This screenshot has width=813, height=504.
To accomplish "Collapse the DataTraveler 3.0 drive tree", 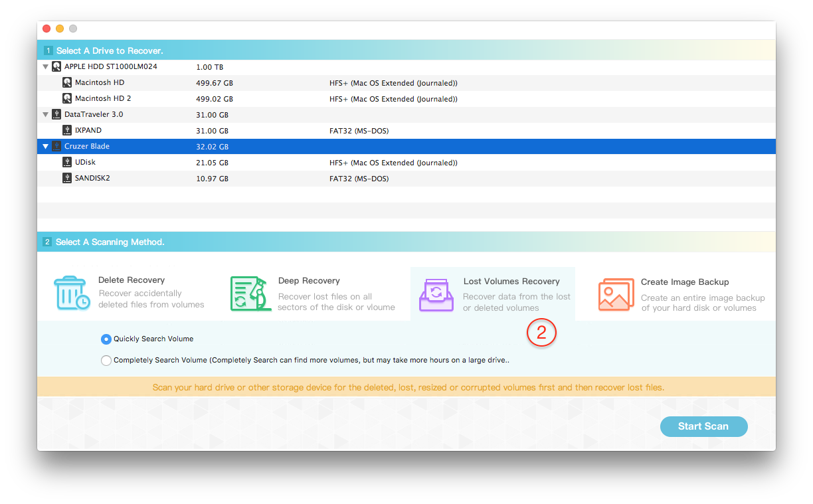I will click(x=45, y=115).
